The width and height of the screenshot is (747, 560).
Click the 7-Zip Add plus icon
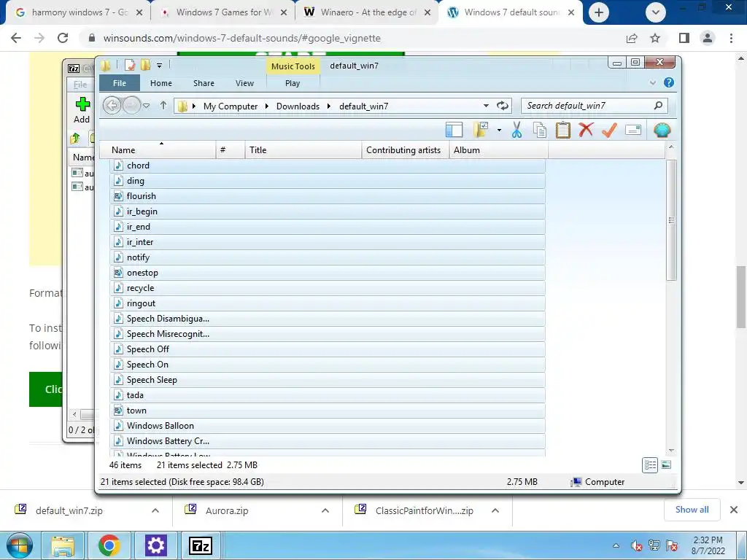click(x=82, y=104)
